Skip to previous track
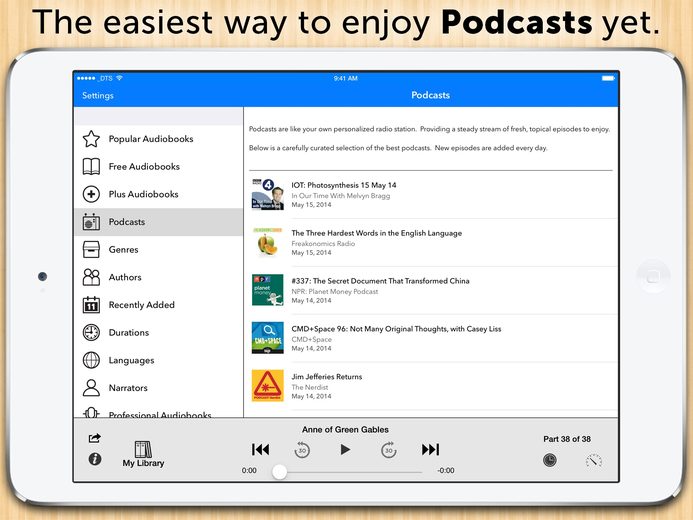Image resolution: width=693 pixels, height=520 pixels. tap(260, 450)
